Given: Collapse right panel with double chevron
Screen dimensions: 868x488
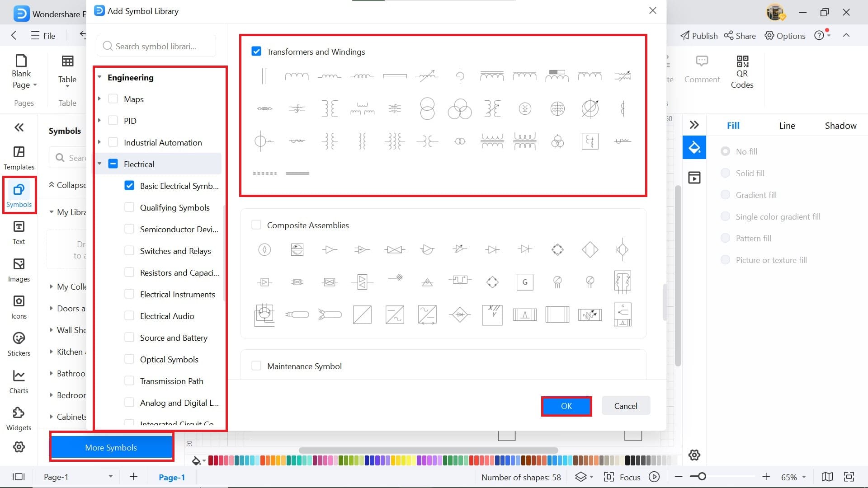Looking at the screenshot, I should (694, 125).
